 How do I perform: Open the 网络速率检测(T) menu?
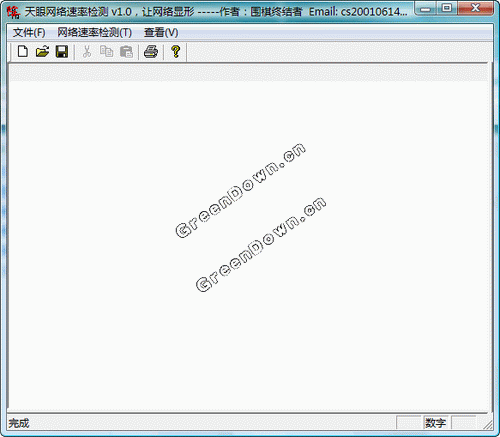tap(95, 32)
